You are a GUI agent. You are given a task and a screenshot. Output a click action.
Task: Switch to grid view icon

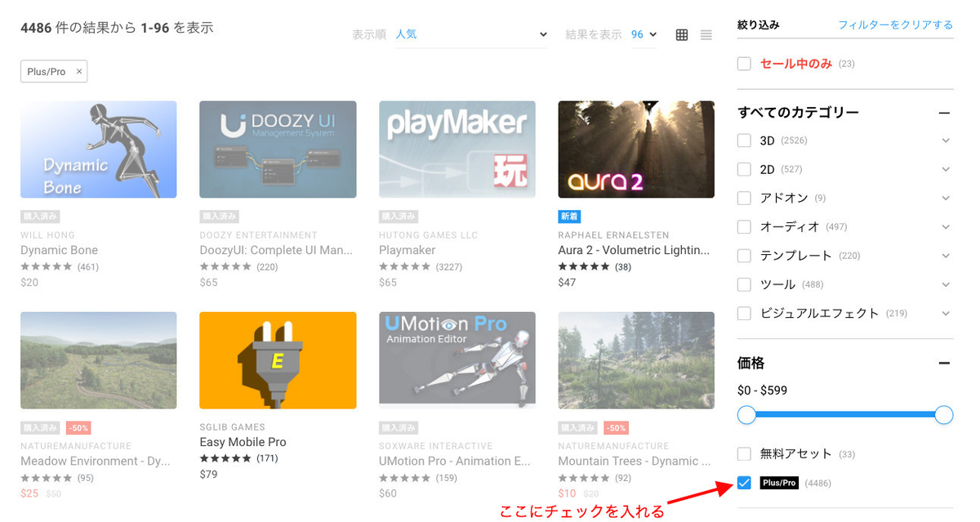tap(682, 35)
